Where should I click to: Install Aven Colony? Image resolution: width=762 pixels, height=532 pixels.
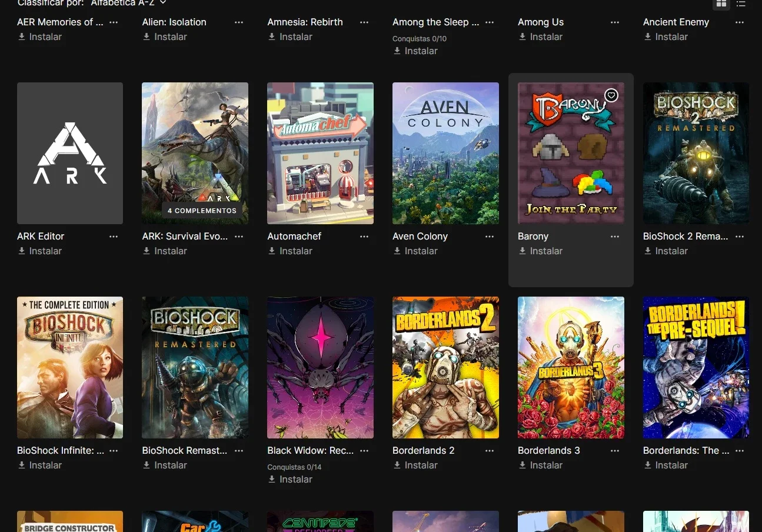tap(416, 251)
